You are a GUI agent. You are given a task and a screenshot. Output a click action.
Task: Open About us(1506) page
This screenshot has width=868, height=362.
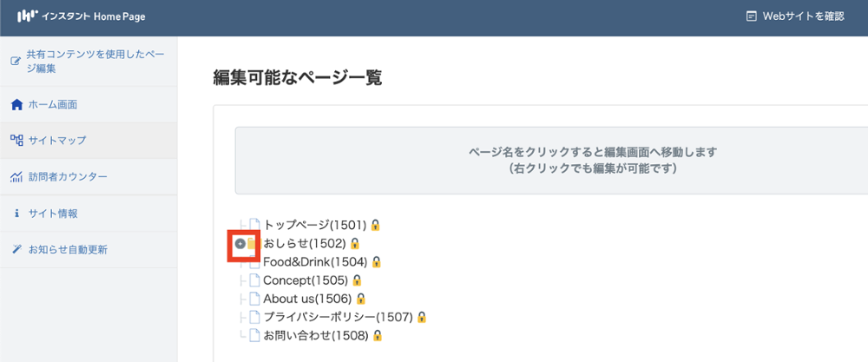click(x=307, y=299)
